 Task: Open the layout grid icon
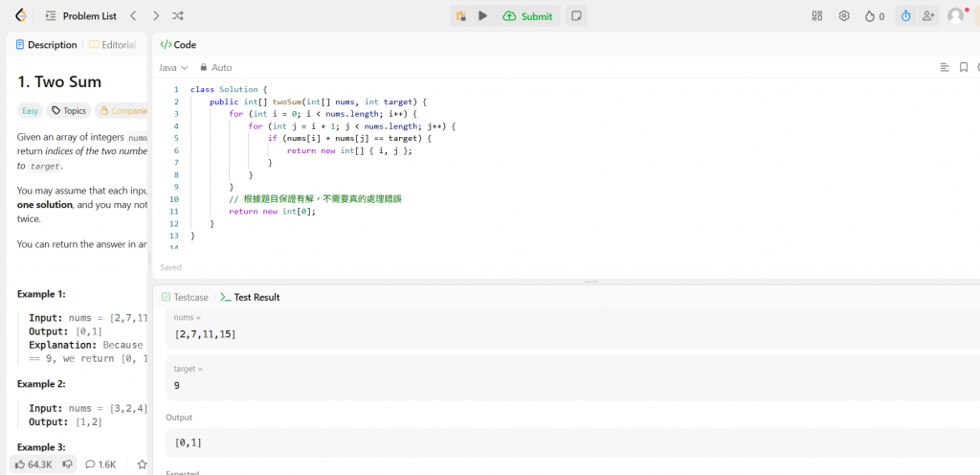click(x=817, y=16)
